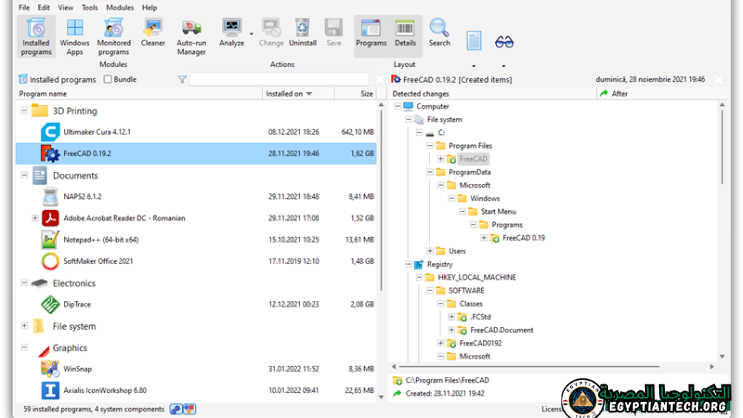
Task: Collapse the 3D Printing group
Action: (x=25, y=111)
